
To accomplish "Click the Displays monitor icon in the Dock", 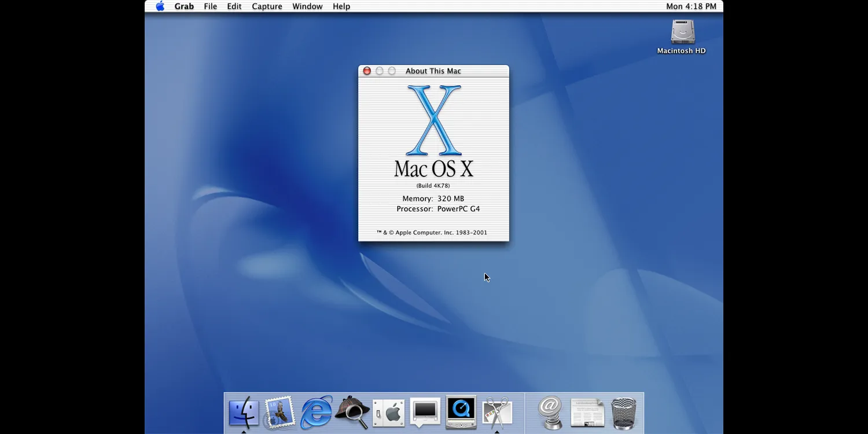I will pos(425,413).
